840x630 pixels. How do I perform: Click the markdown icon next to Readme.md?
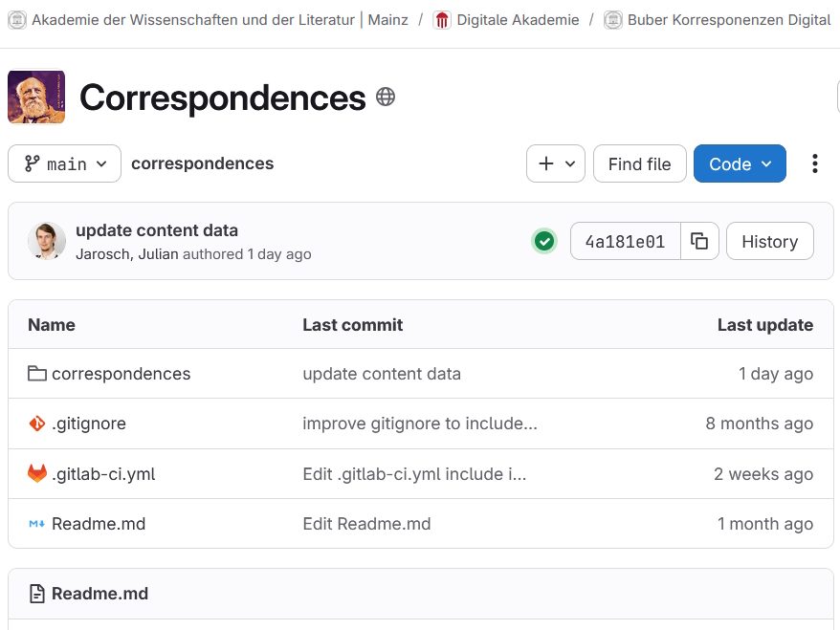[36, 524]
